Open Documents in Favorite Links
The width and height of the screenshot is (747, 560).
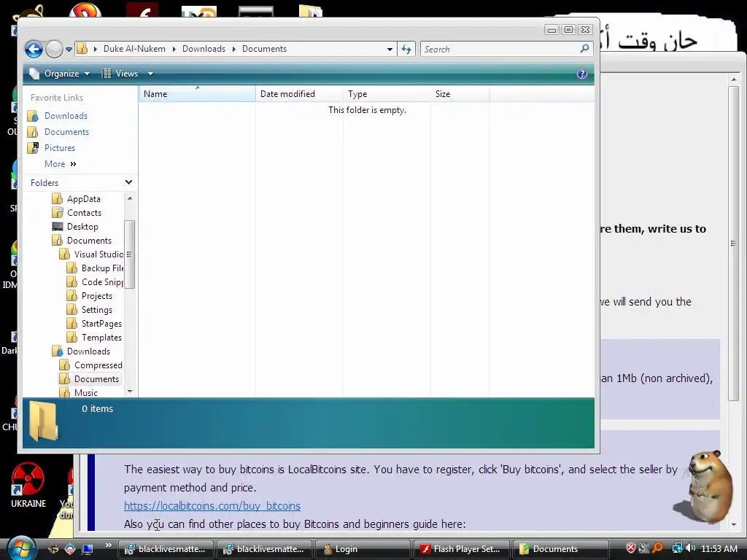[x=66, y=132]
